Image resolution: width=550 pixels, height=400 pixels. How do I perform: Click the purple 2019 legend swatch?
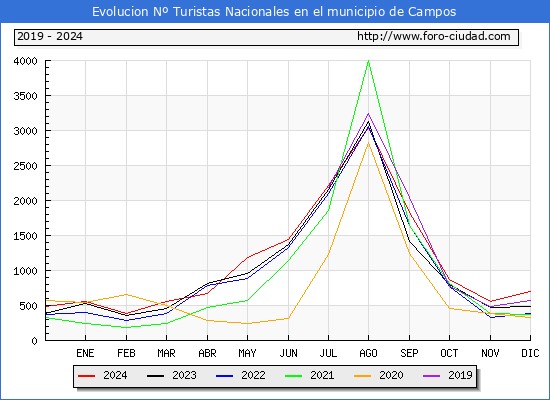coord(432,376)
